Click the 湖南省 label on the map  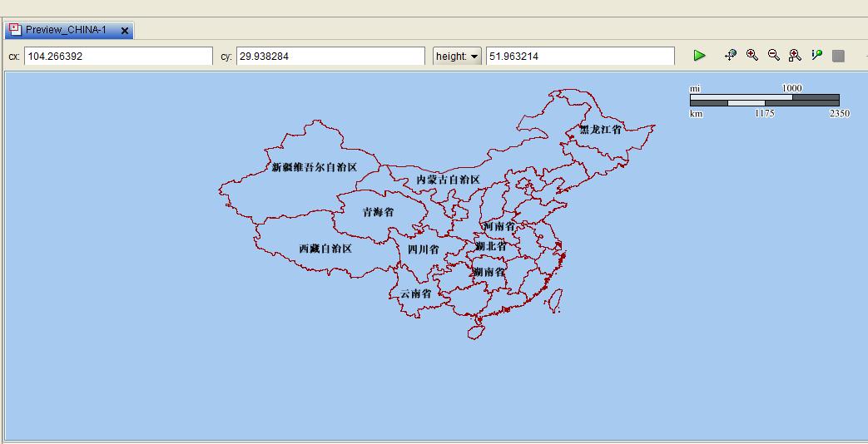(x=489, y=272)
